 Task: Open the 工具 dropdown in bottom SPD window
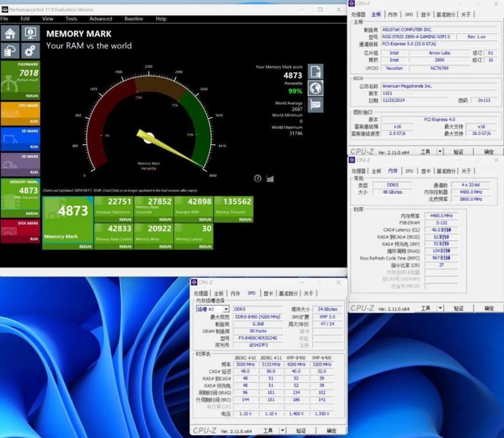[x=269, y=430]
